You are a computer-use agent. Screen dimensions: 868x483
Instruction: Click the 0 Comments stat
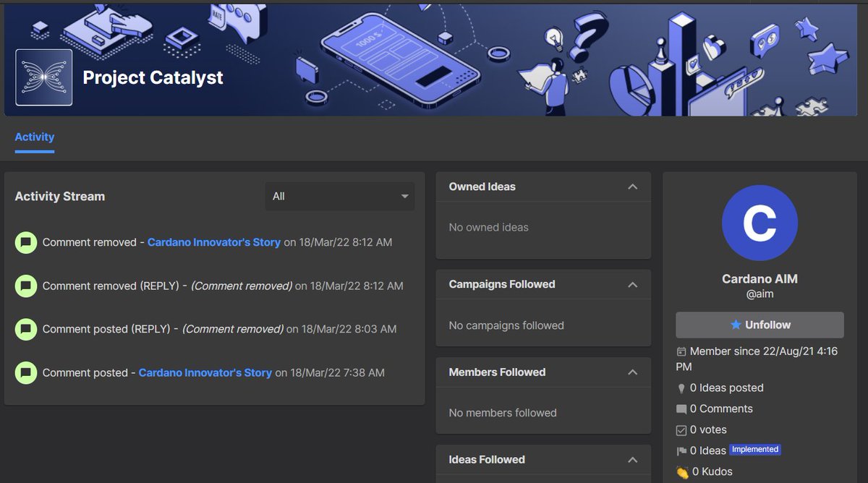click(x=721, y=409)
